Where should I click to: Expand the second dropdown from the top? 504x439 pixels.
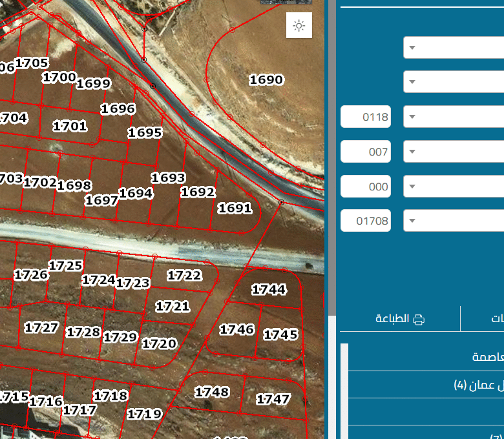454,82
